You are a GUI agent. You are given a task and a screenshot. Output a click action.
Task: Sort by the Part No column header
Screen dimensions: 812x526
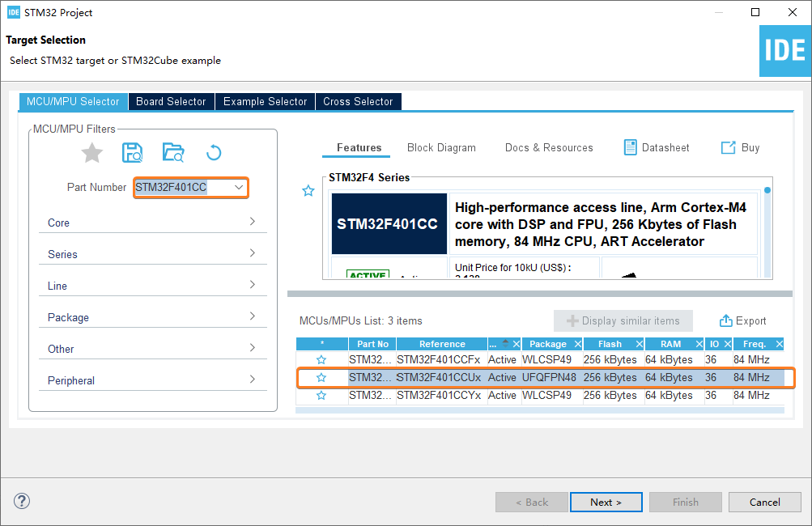(x=372, y=344)
